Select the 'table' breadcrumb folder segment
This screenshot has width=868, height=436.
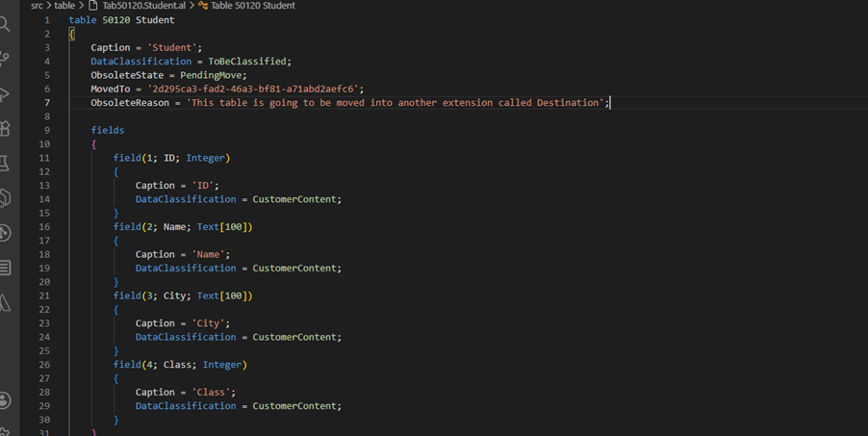pos(64,6)
